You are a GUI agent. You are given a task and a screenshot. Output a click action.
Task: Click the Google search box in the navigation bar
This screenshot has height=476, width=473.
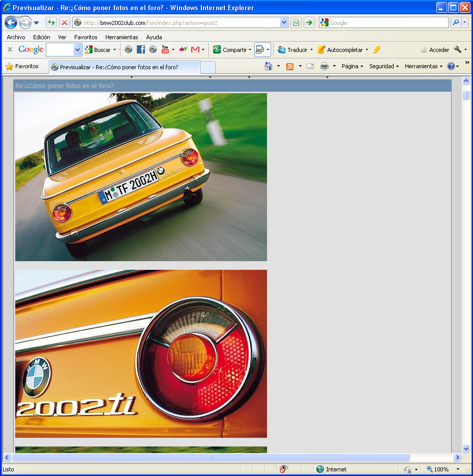(383, 23)
